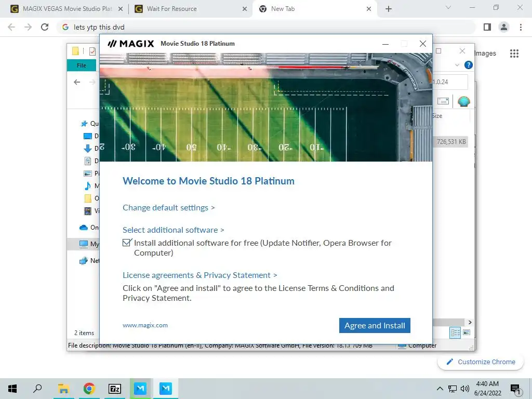The height and width of the screenshot is (399, 532).
Task: Click the seashell icon in File Explorer
Action: pos(464,101)
